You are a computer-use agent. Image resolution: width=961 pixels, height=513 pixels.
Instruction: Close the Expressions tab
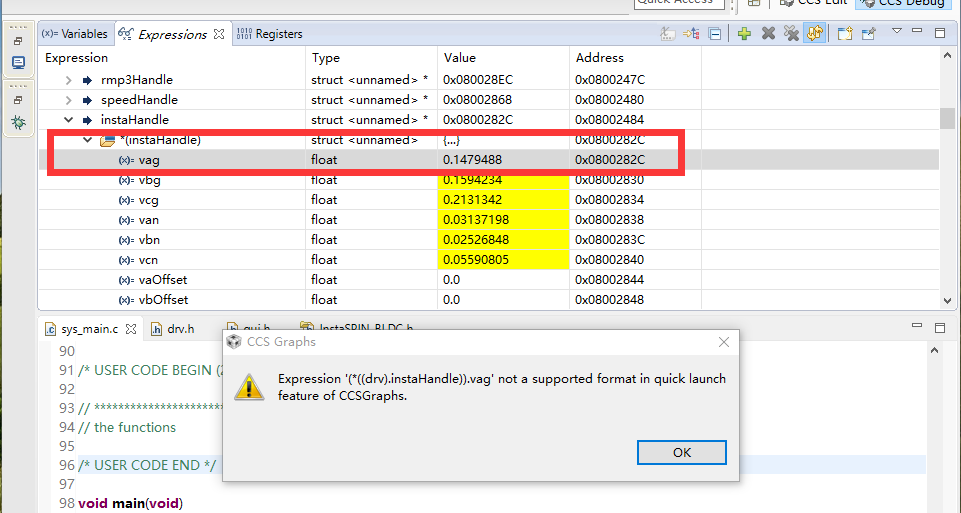tap(219, 34)
